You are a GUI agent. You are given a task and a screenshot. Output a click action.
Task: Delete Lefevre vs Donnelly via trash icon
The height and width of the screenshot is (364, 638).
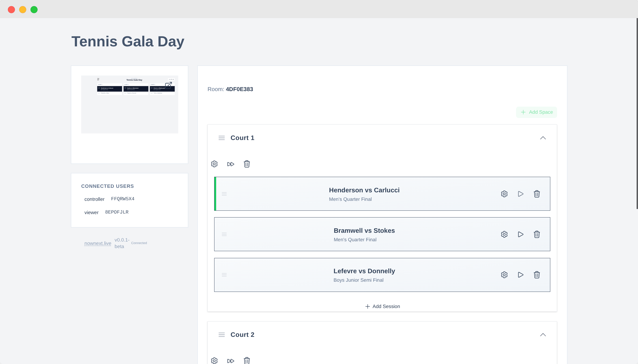pyautogui.click(x=537, y=275)
